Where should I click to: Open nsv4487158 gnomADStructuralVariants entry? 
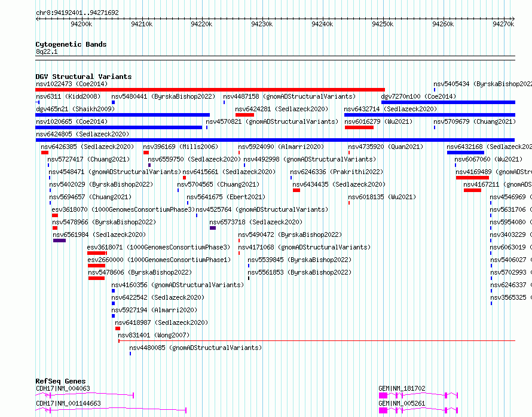(x=289, y=96)
